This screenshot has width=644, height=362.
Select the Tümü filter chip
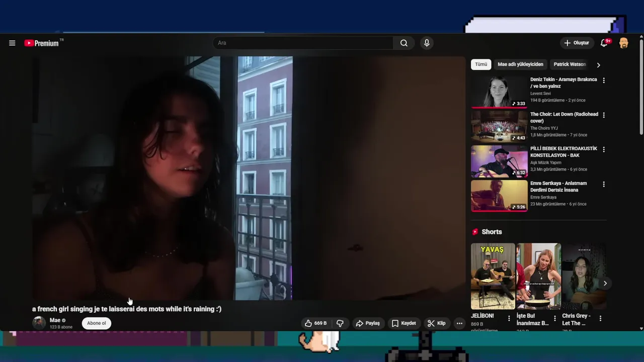coord(481,64)
